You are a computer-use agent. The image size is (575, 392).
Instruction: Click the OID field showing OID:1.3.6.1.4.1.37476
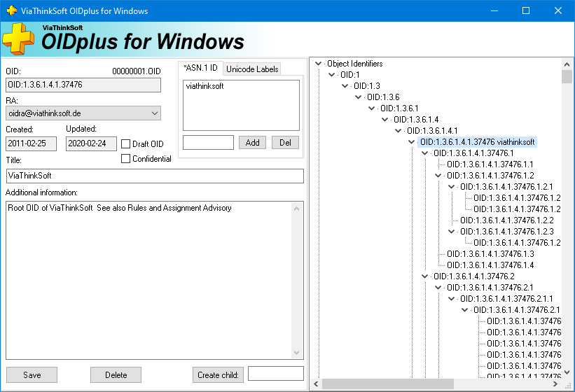pos(83,85)
